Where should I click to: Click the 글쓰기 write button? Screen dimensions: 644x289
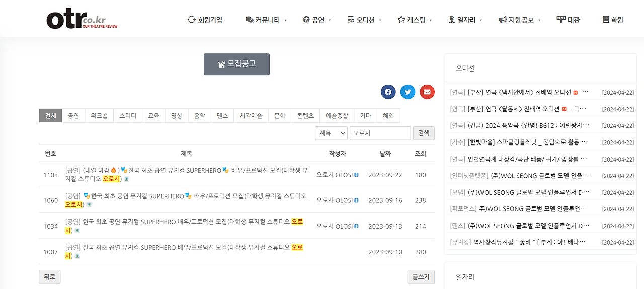pos(421,277)
